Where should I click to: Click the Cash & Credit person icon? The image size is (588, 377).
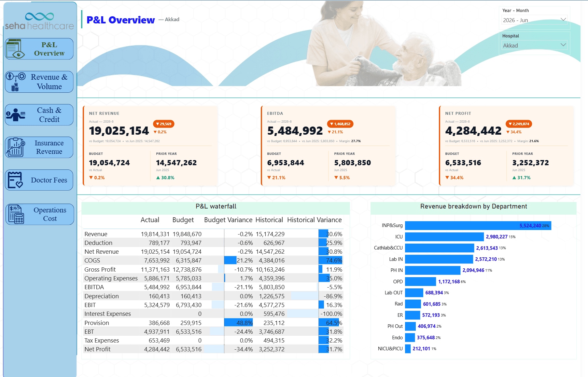pyautogui.click(x=15, y=115)
